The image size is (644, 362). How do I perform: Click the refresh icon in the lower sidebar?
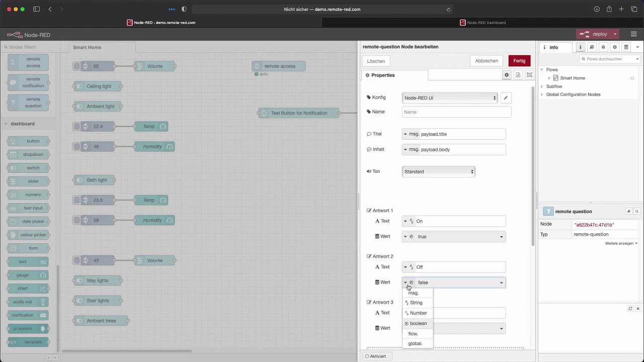[x=630, y=309]
